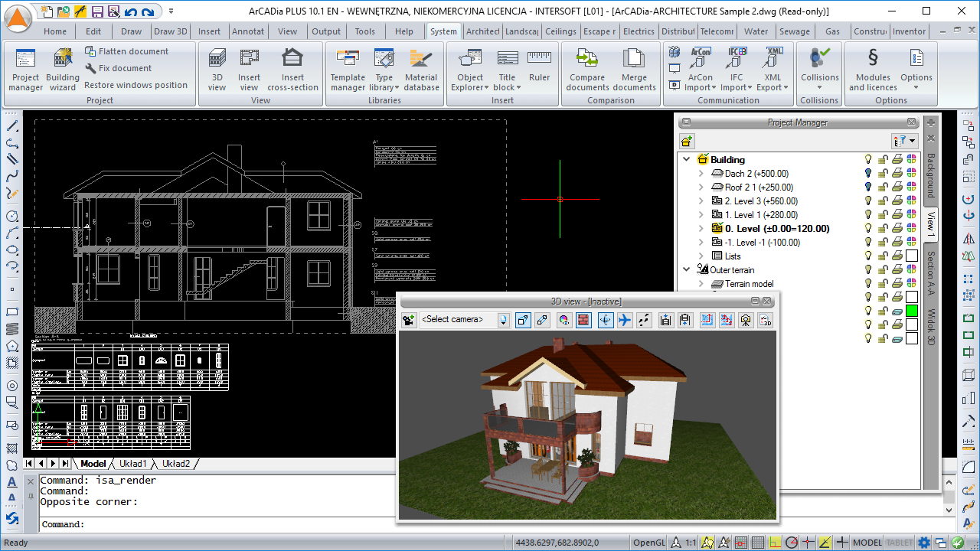
Task: Enable fly mode airplane icon in 3D view
Action: pos(625,320)
